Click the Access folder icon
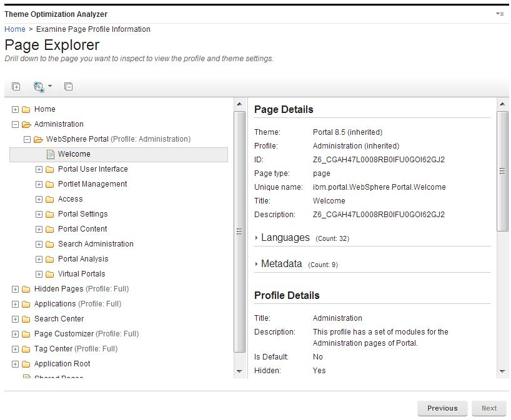 [x=50, y=199]
